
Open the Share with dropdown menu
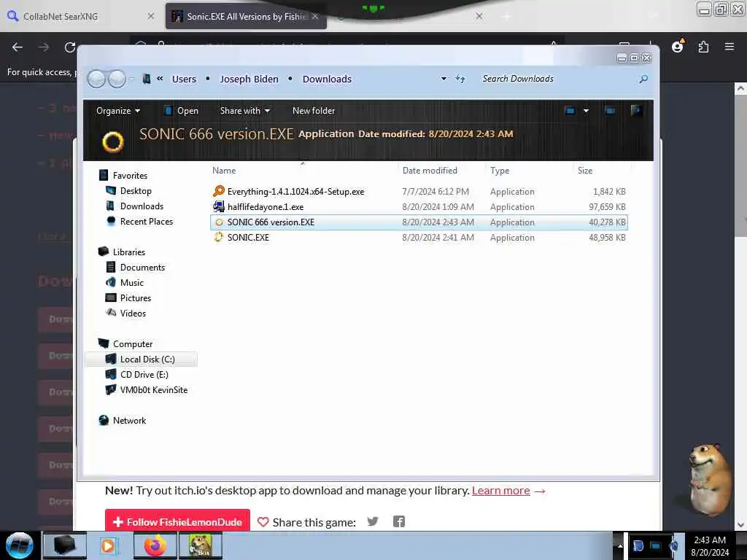[x=245, y=111]
